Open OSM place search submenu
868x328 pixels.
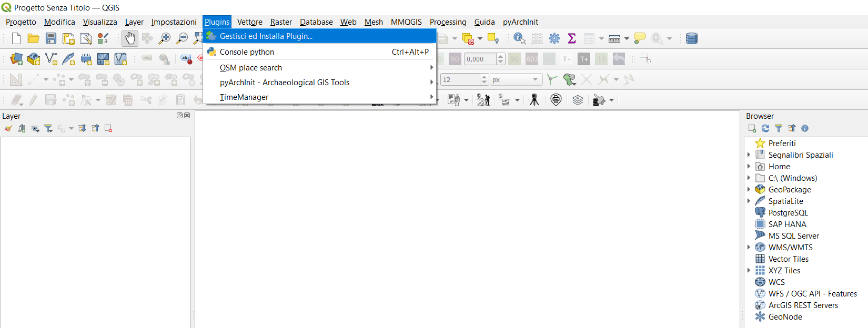click(x=320, y=67)
